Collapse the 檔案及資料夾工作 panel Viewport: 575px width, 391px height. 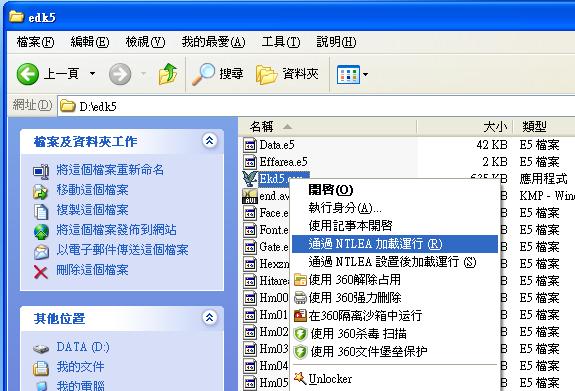[x=209, y=140]
